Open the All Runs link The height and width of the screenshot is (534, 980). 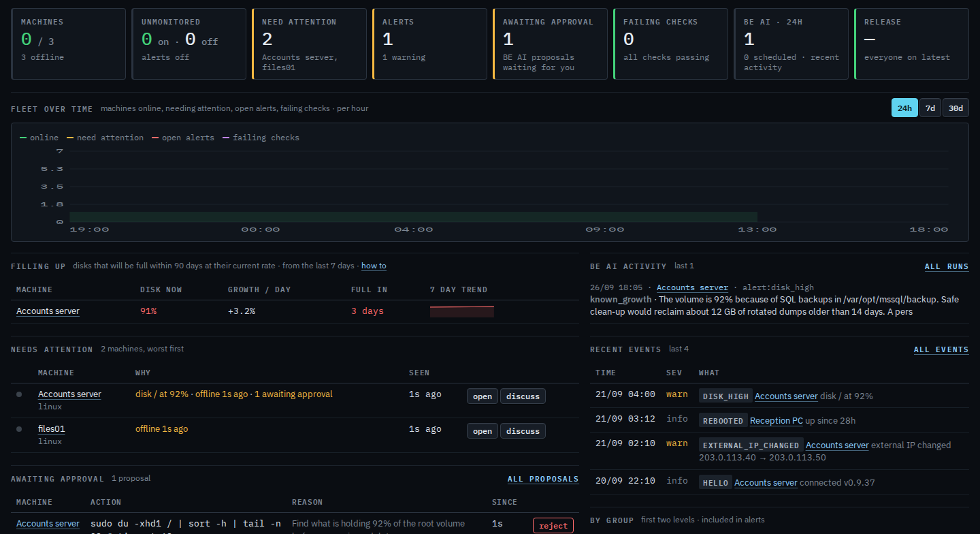[947, 267]
